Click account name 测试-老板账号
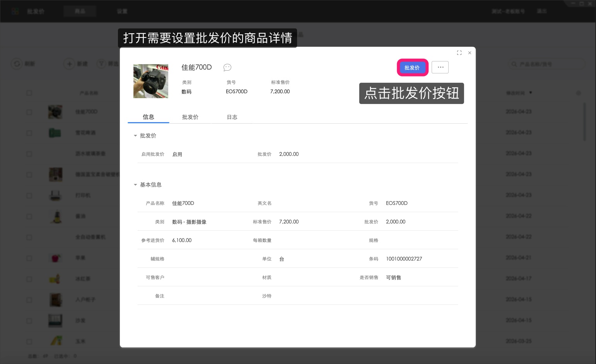The image size is (596, 364). click(508, 11)
